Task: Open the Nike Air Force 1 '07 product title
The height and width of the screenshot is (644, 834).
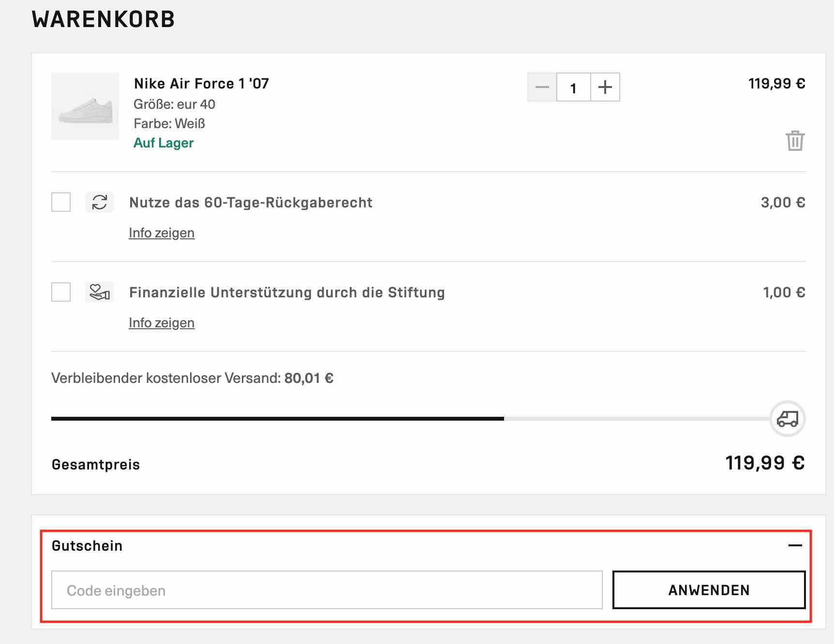Action: 201,84
